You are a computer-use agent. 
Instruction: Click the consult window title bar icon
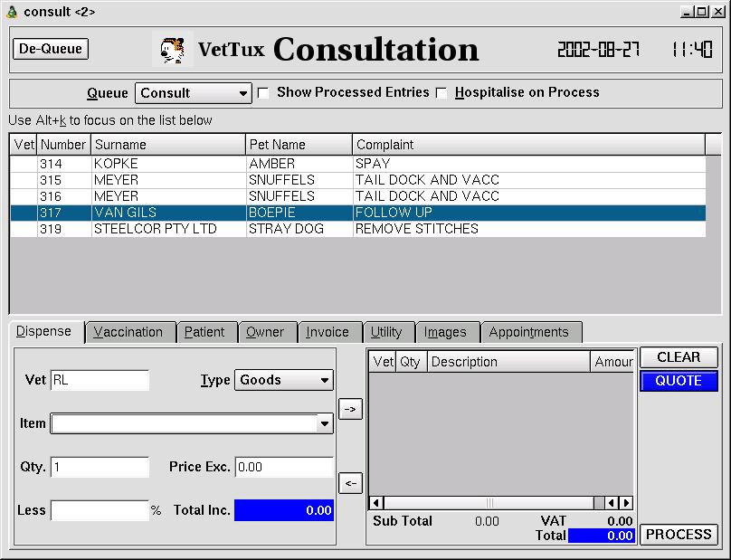pyautogui.click(x=13, y=12)
